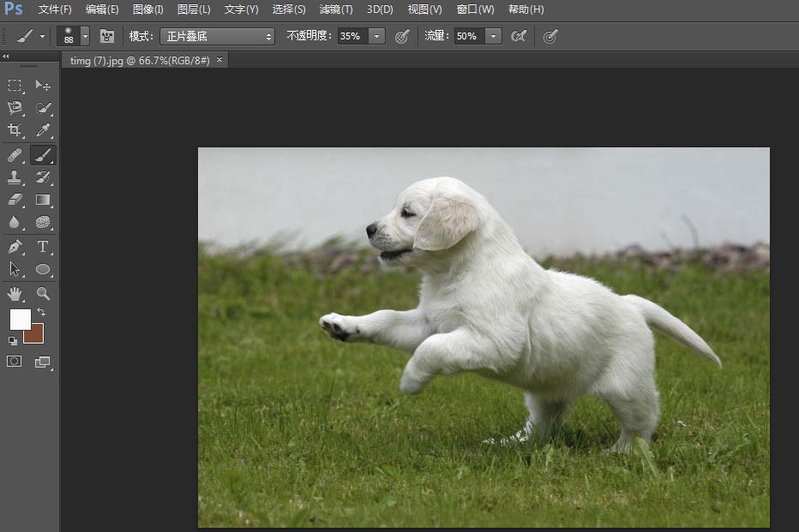Enable airbrush mode in the options bar

[518, 36]
